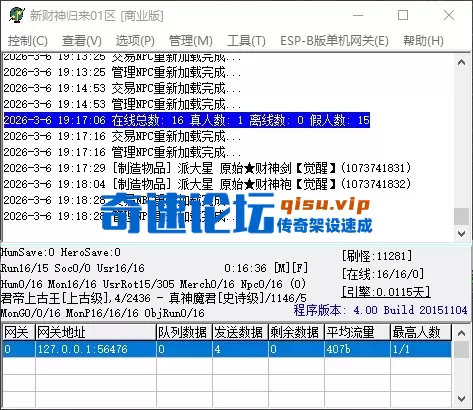Open the 管理(M) menu
This screenshot has height=410, width=473.
(x=191, y=41)
